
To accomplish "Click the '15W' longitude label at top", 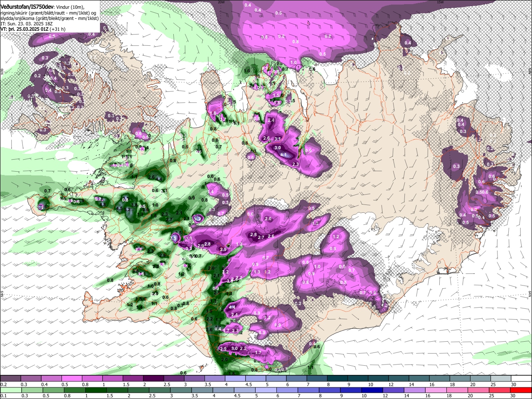I will (x=440, y=2).
